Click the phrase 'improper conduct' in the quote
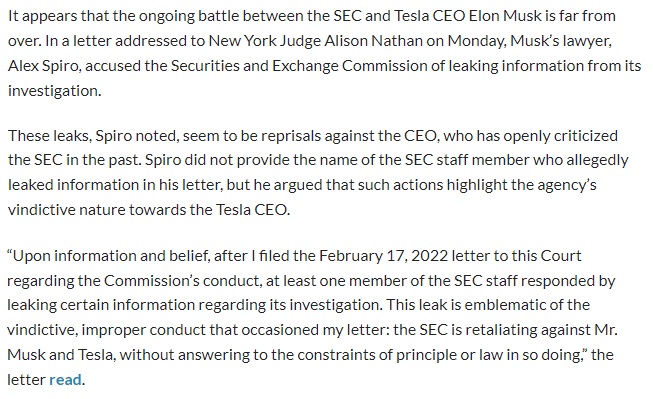The image size is (653, 399). point(143,330)
